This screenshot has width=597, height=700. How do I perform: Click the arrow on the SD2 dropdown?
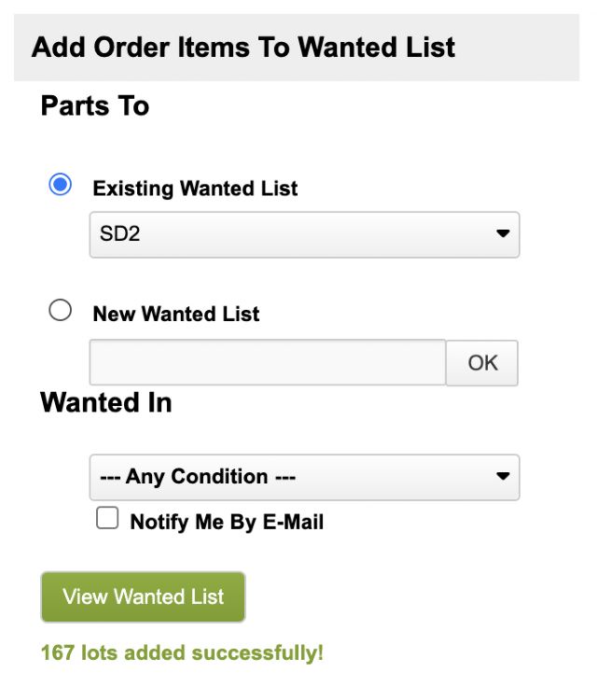pos(503,234)
